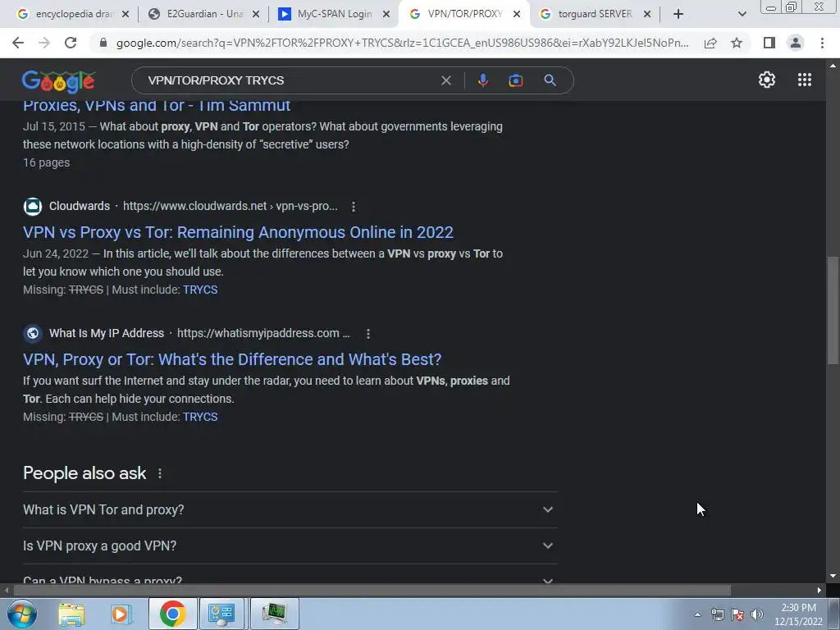
Task: Open the tab search dropdown
Action: (742, 14)
